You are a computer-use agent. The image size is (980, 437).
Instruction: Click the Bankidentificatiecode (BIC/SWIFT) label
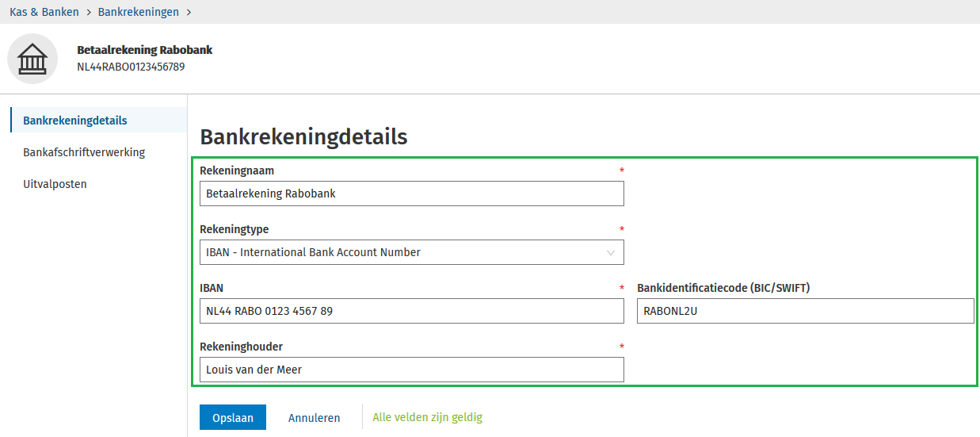[x=723, y=288]
